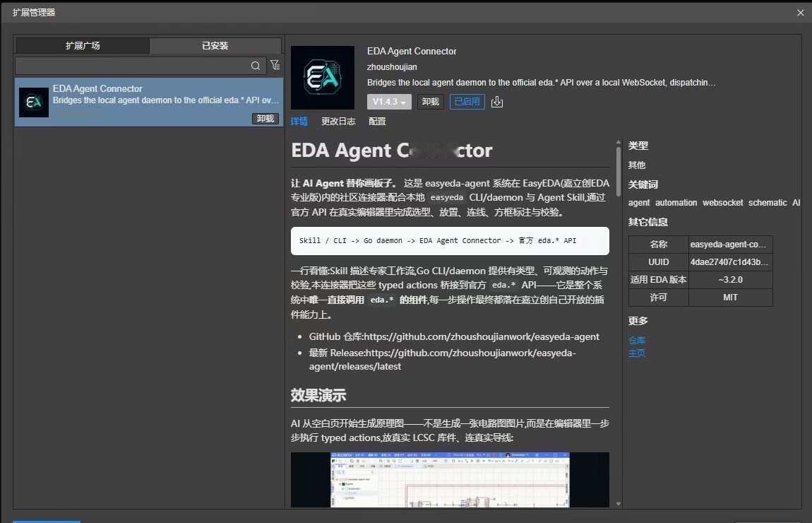Click the keyword agent

pyautogui.click(x=638, y=203)
